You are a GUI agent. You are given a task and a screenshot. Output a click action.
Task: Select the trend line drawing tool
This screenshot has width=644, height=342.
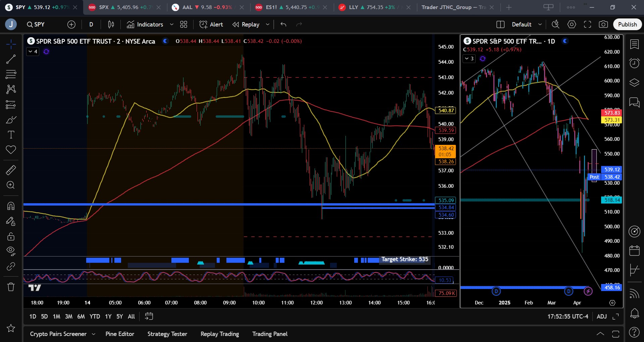click(x=11, y=59)
